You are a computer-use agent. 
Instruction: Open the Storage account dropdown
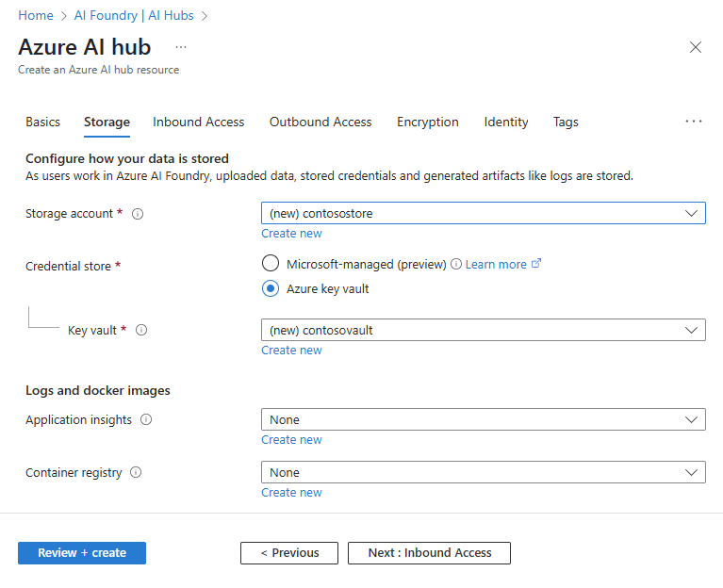point(484,213)
